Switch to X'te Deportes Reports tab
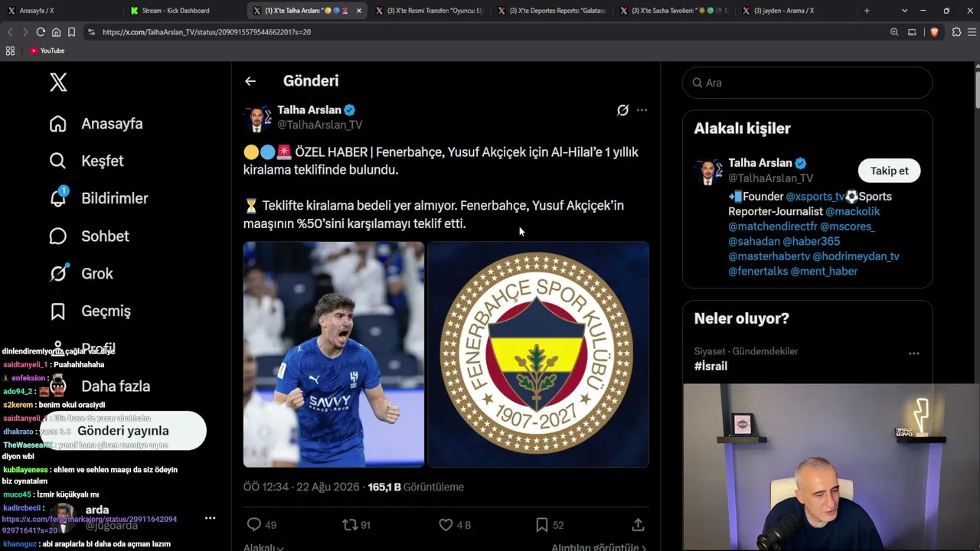The width and height of the screenshot is (980, 551). [x=551, y=11]
